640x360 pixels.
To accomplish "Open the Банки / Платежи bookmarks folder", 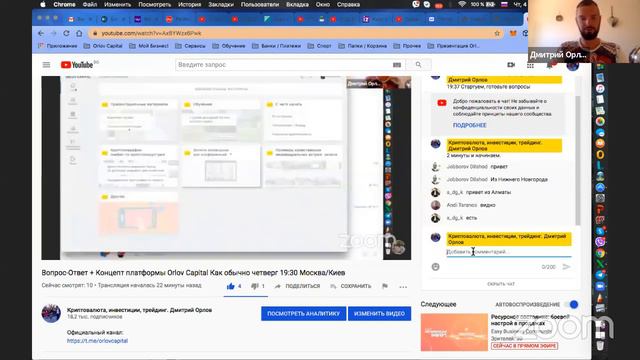I will (276, 46).
